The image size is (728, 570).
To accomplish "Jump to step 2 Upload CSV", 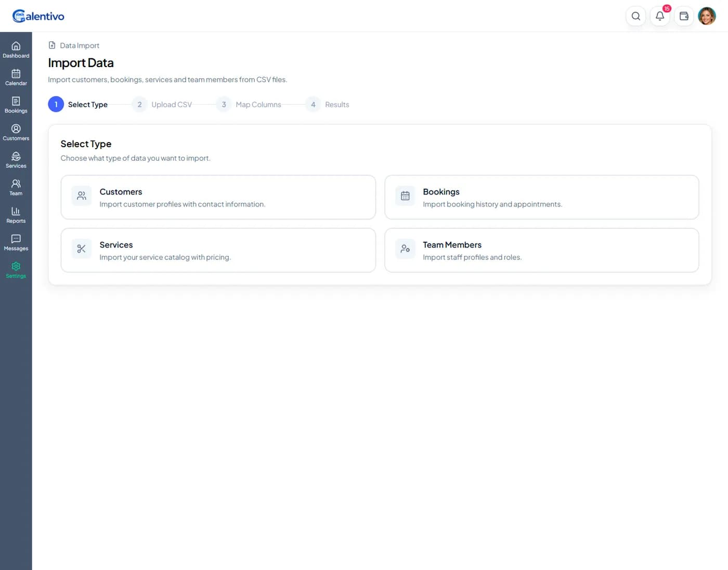I will click(x=162, y=105).
